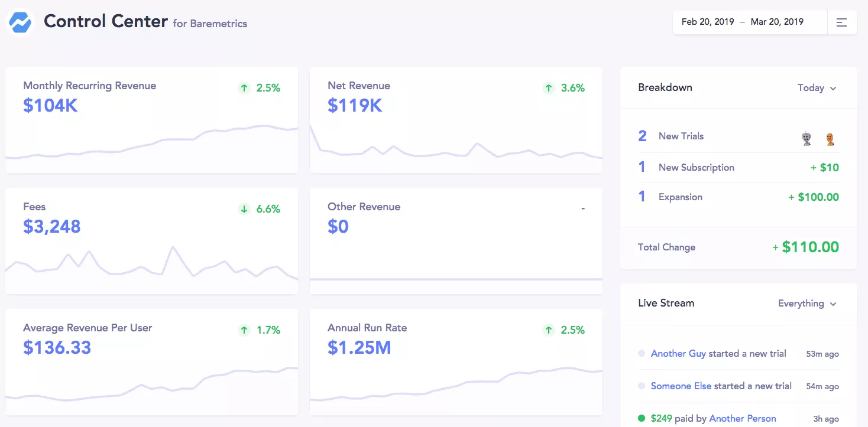
Task: Click the up arrow beside 2.5% on Annual Run Rate
Action: (549, 330)
